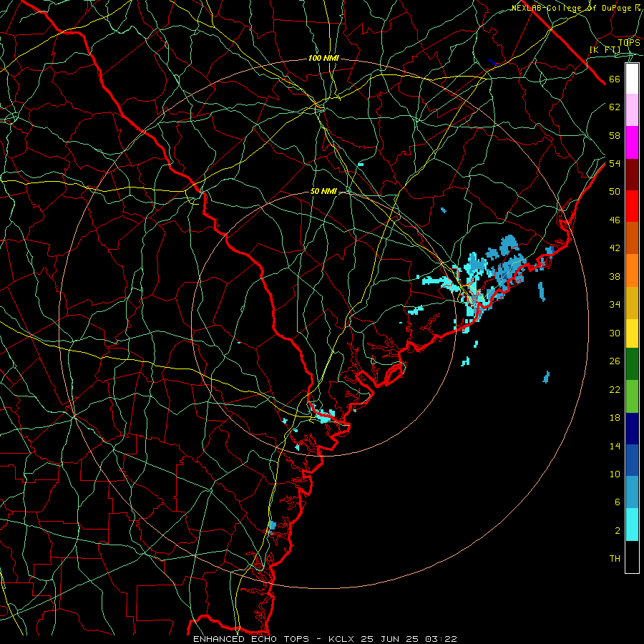Click the yellow legend swatch
The width and height of the screenshot is (644, 644).
[632, 333]
